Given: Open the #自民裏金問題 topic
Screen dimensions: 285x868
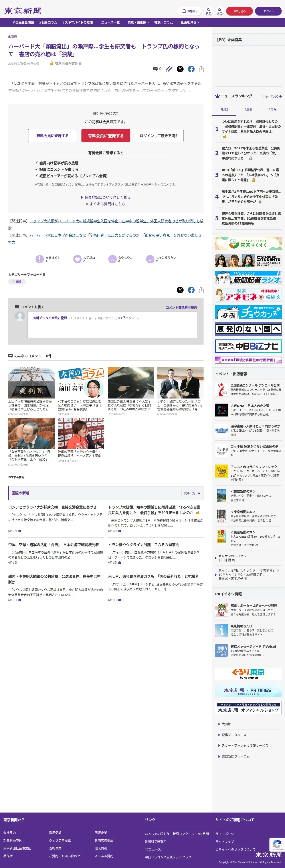Looking at the screenshot, I should tap(23, 22).
